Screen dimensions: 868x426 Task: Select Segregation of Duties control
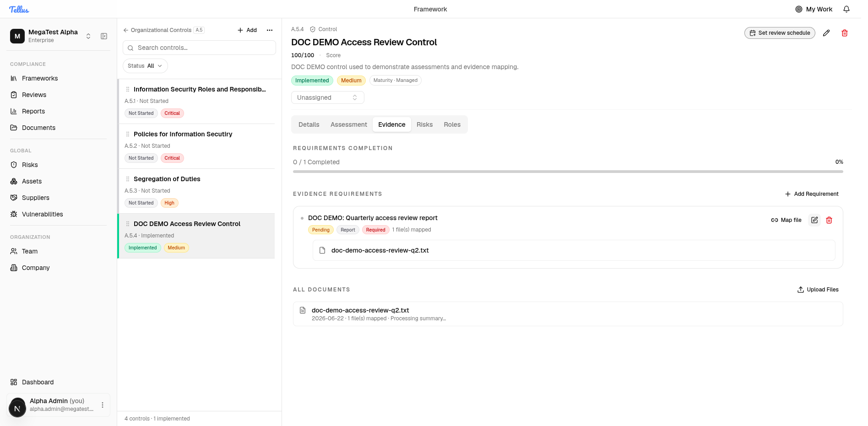pos(197,191)
